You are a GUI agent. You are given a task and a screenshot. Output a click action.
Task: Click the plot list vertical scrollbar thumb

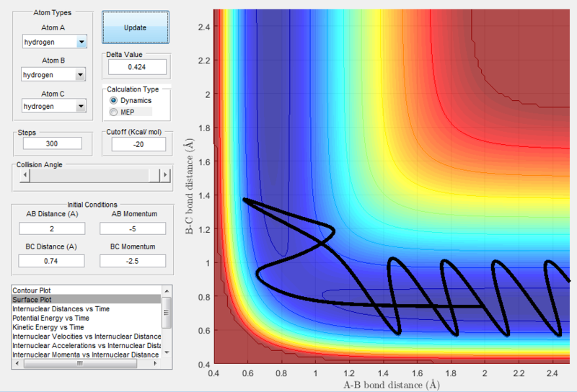click(x=167, y=313)
